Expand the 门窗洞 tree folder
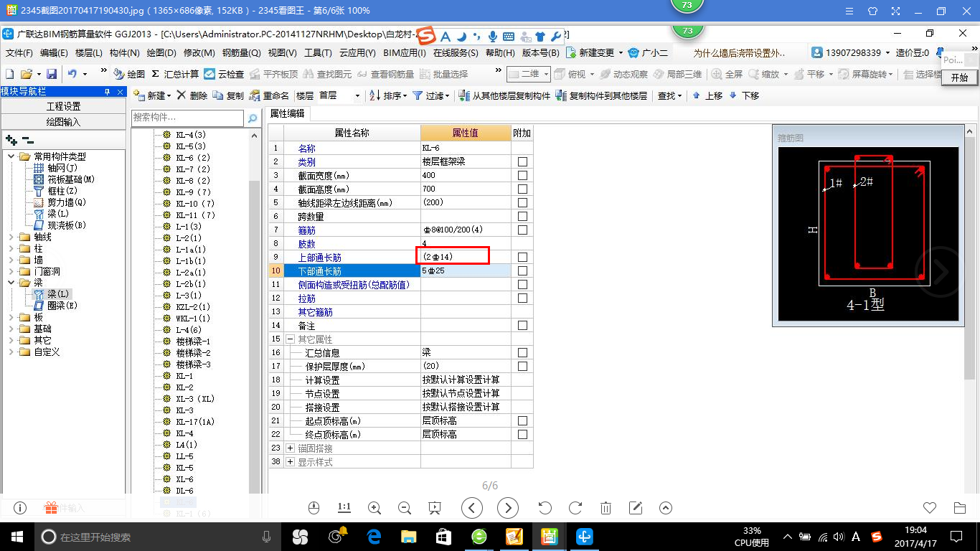980x551 pixels. pos(11,271)
